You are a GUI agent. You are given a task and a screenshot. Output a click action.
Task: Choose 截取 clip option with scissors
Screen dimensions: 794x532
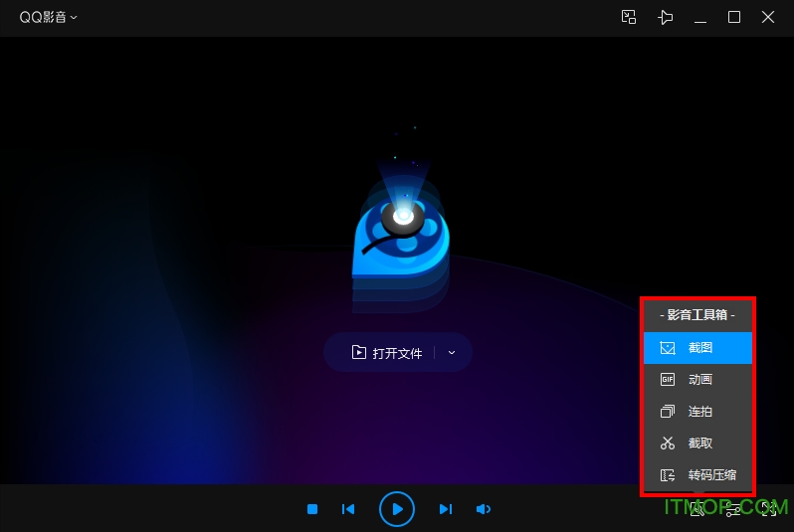697,443
